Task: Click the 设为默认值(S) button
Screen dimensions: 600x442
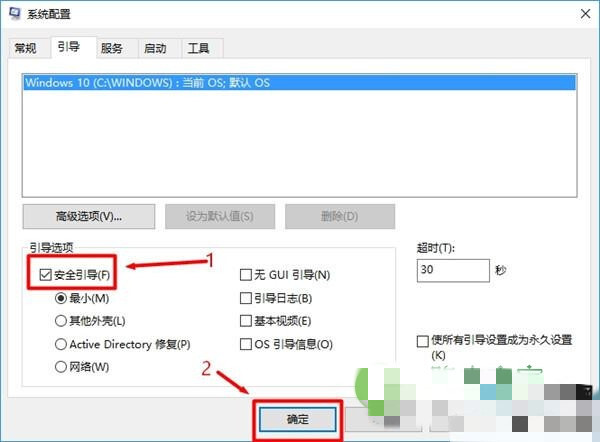Action: [x=220, y=216]
